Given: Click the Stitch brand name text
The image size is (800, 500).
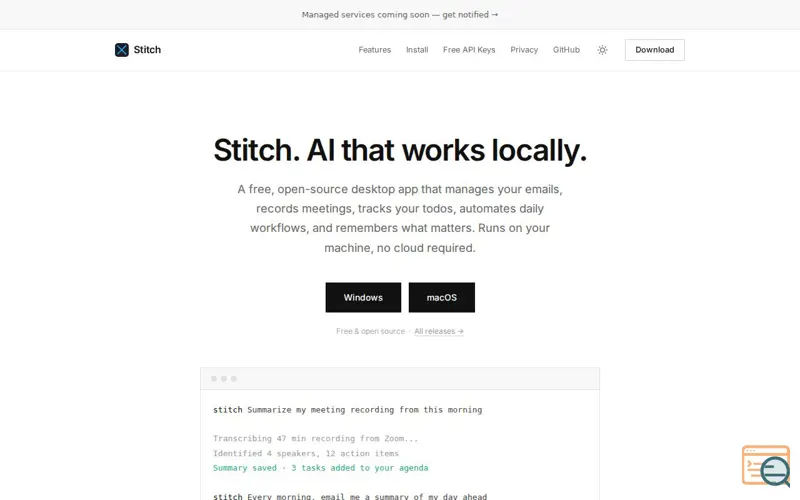Looking at the screenshot, I should pyautogui.click(x=147, y=49).
